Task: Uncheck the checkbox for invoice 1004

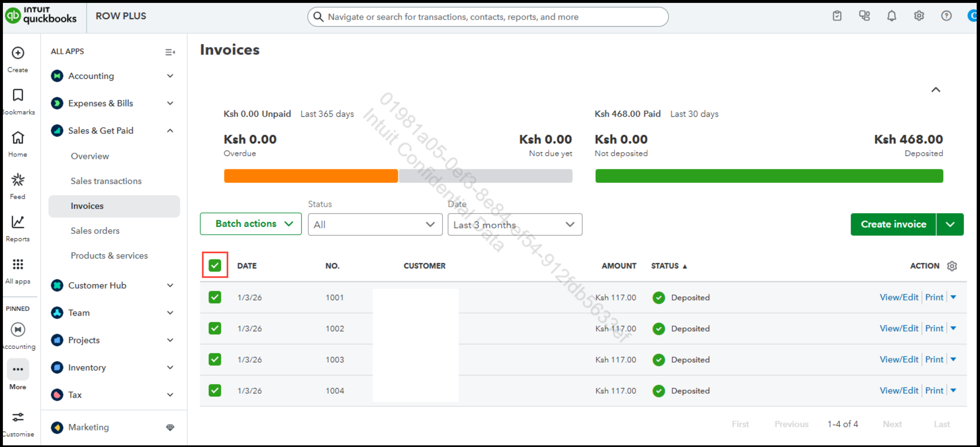Action: 215,390
